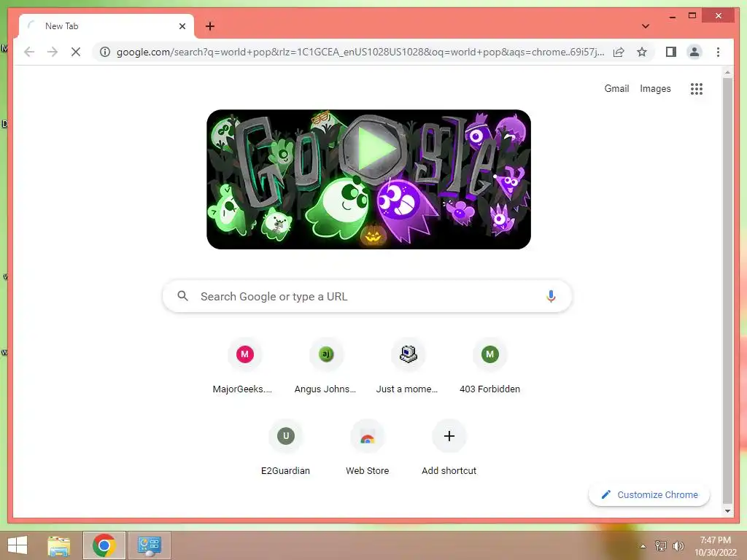Add a new shortcut with the plus tile
Image resolution: width=747 pixels, height=560 pixels.
[449, 448]
